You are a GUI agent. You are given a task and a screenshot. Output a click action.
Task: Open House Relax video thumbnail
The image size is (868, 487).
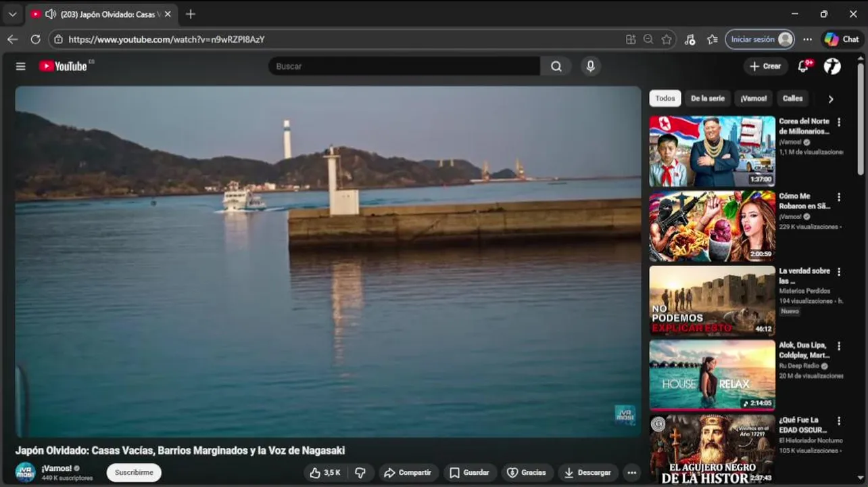(x=713, y=375)
